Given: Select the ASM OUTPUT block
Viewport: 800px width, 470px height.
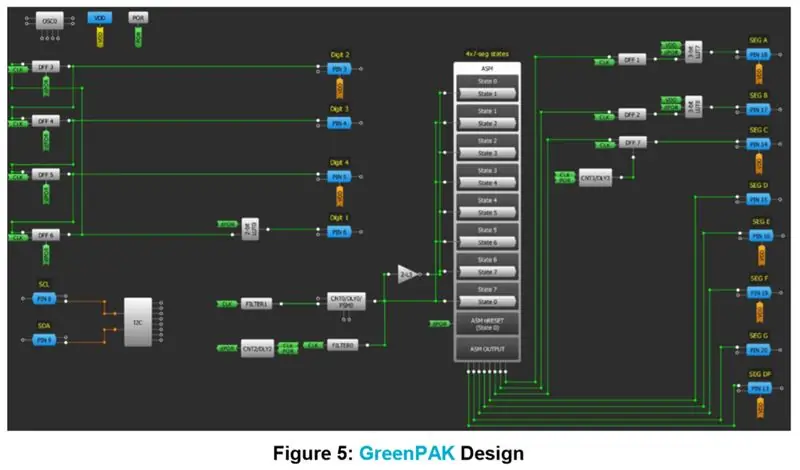Looking at the screenshot, I should [x=487, y=349].
